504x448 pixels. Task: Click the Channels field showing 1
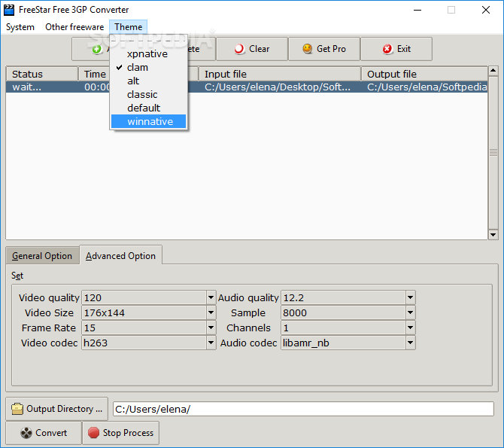click(x=343, y=328)
